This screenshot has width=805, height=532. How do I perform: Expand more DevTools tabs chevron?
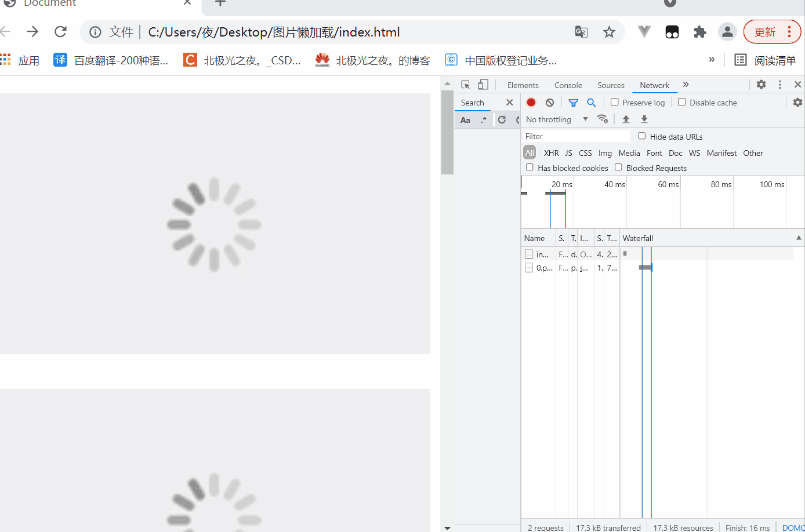(686, 85)
